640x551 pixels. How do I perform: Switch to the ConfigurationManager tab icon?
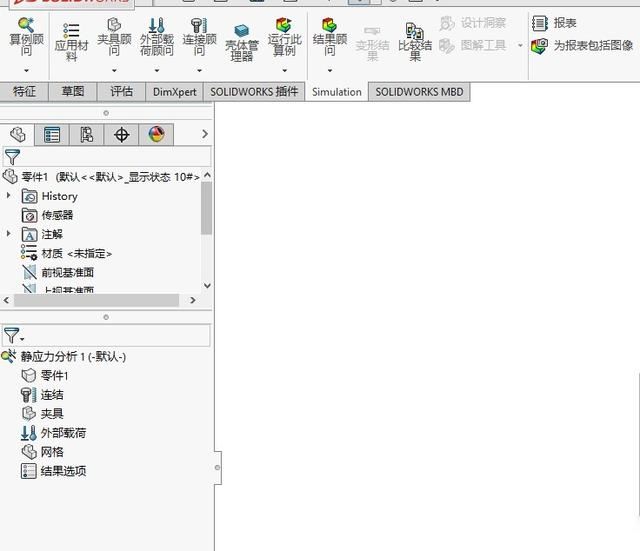pyautogui.click(x=87, y=135)
